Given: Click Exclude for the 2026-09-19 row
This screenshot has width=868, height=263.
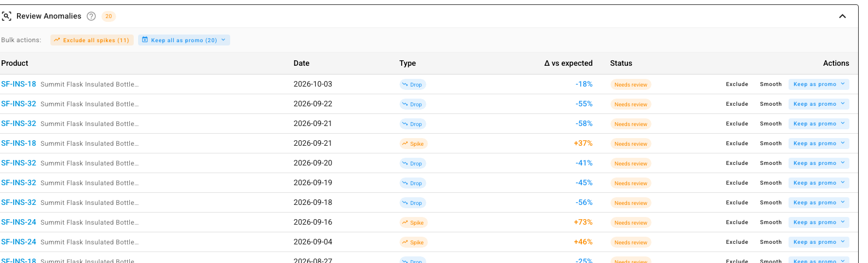Looking at the screenshot, I should tap(737, 183).
